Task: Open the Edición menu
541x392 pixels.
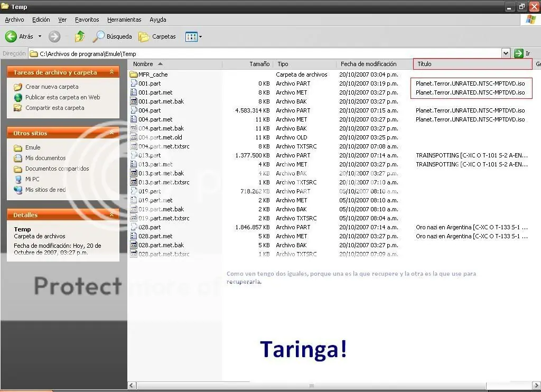Action: (41, 20)
